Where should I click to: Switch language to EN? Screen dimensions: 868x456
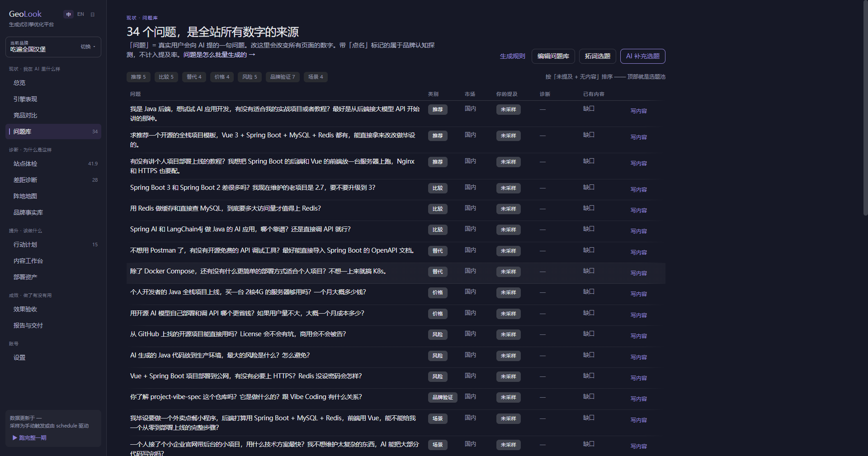[80, 14]
